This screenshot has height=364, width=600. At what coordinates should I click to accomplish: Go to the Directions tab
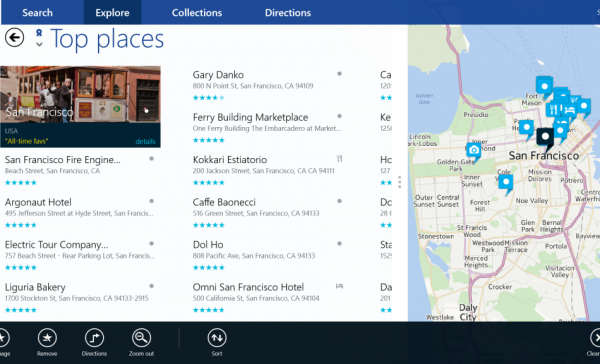[x=288, y=13]
